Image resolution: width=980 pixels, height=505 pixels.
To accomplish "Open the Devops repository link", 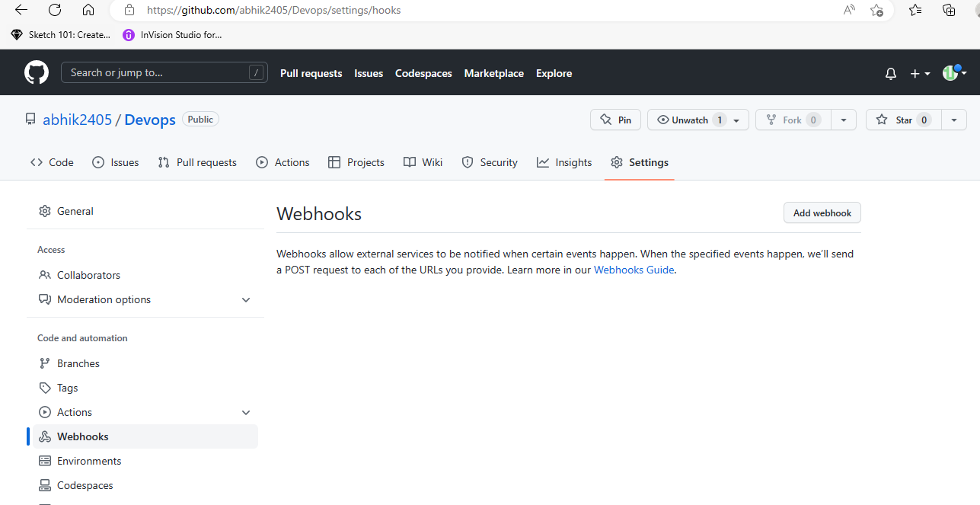I will [x=150, y=120].
